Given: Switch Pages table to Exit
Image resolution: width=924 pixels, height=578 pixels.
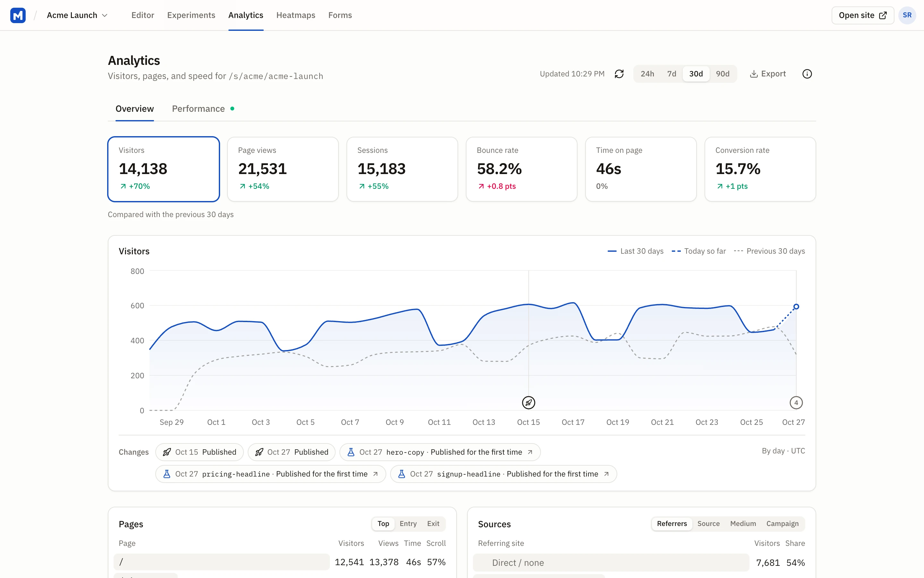Looking at the screenshot, I should point(433,524).
